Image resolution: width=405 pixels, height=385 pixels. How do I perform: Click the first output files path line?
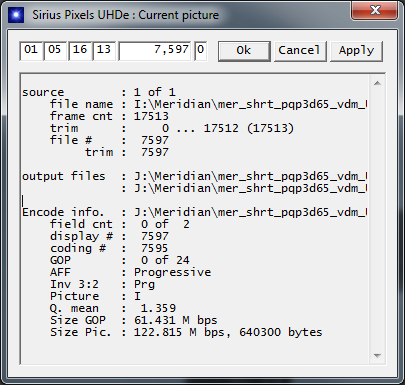click(x=194, y=176)
